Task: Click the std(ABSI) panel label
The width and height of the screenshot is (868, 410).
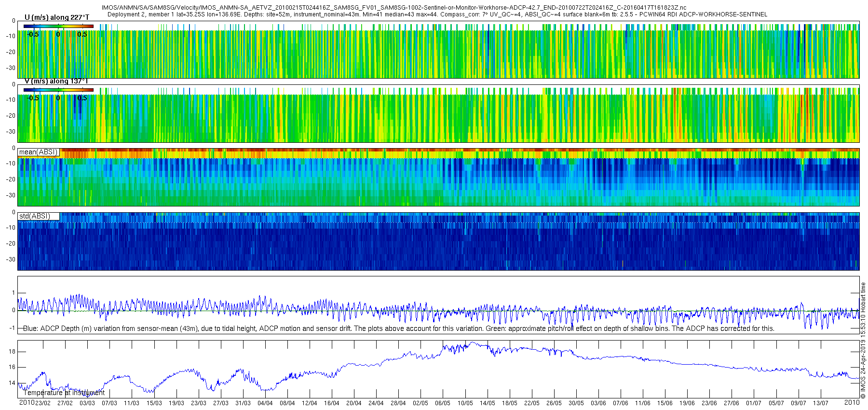Action: (x=39, y=216)
